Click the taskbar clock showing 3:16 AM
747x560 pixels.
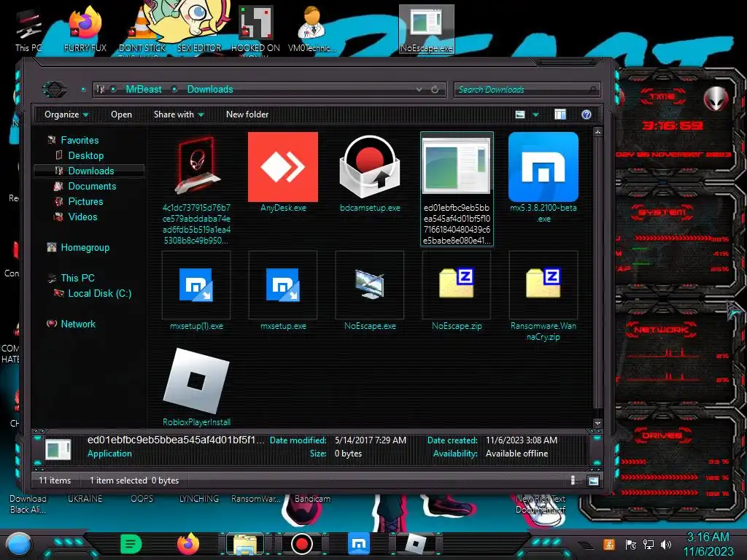tap(708, 544)
